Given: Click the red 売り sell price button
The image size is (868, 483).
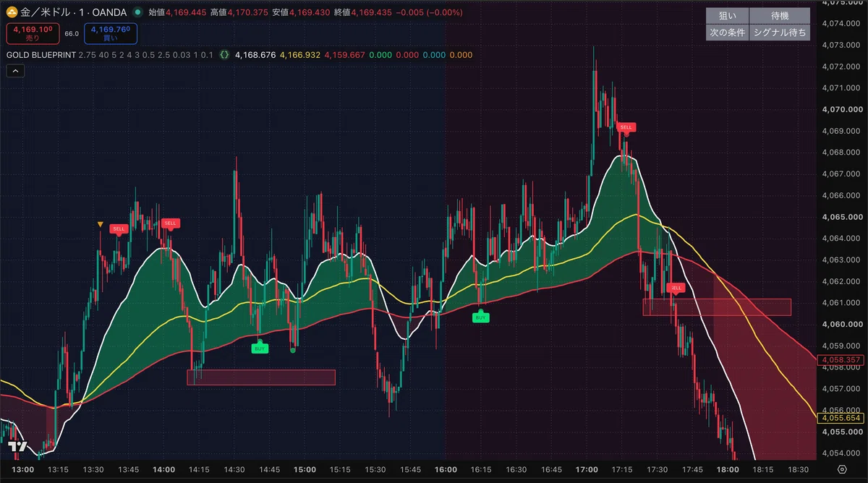Looking at the screenshot, I should pyautogui.click(x=33, y=33).
